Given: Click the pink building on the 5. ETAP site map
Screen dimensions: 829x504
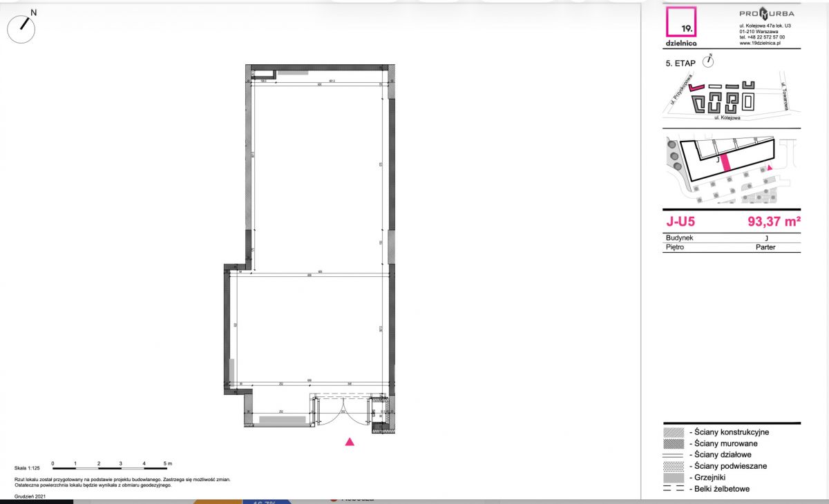Looking at the screenshot, I should coord(698,88).
